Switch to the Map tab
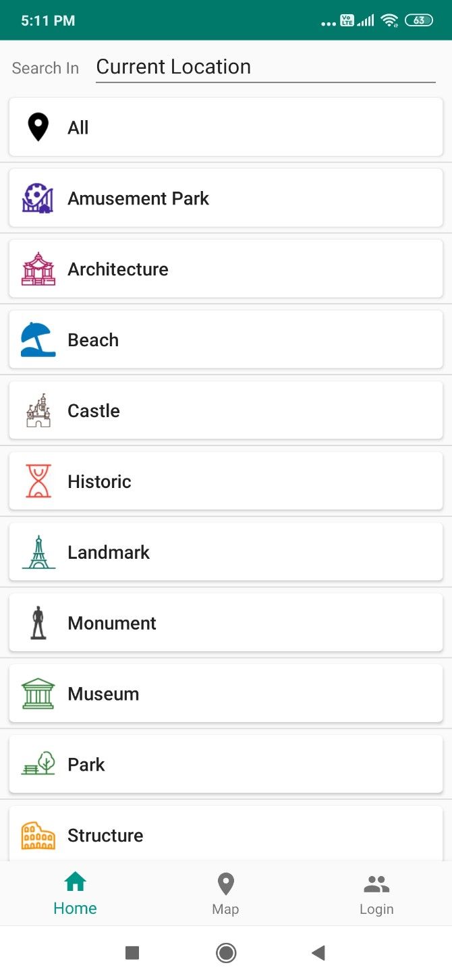Viewport: 452px width, 980px height. (225, 893)
